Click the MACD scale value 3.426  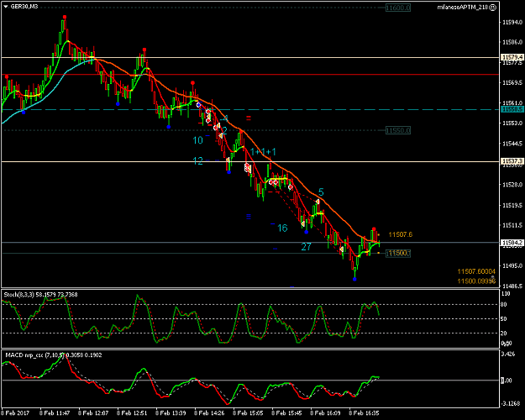tap(508, 354)
